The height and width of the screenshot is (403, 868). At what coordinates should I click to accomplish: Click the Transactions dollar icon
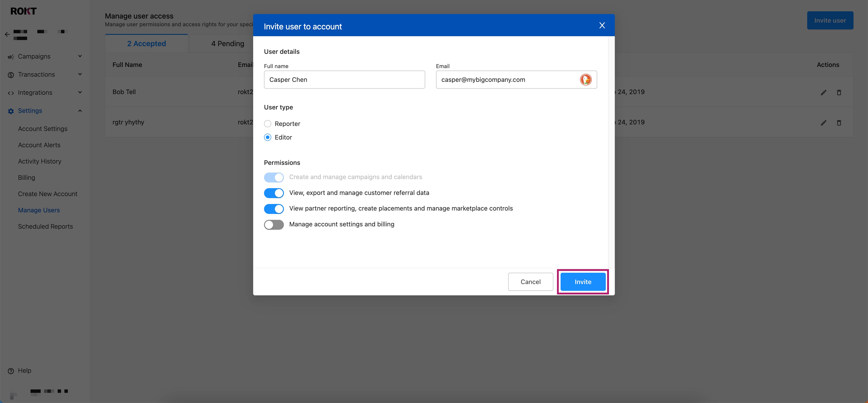coord(11,75)
